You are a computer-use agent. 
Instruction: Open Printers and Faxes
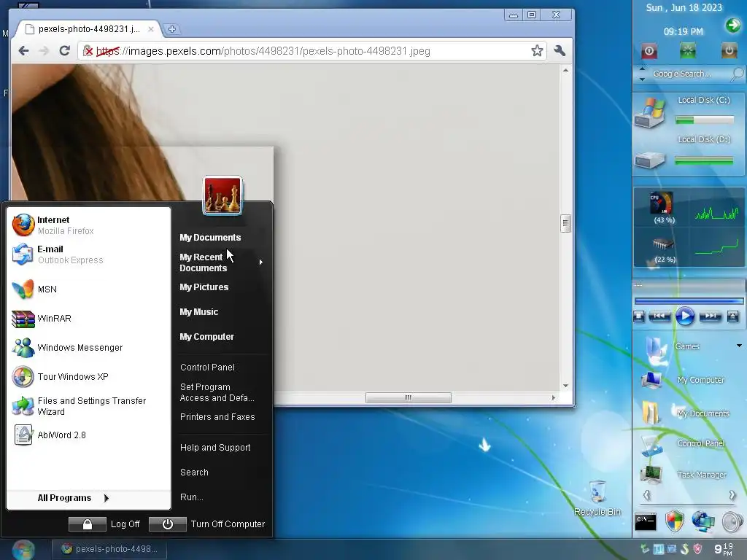click(217, 416)
